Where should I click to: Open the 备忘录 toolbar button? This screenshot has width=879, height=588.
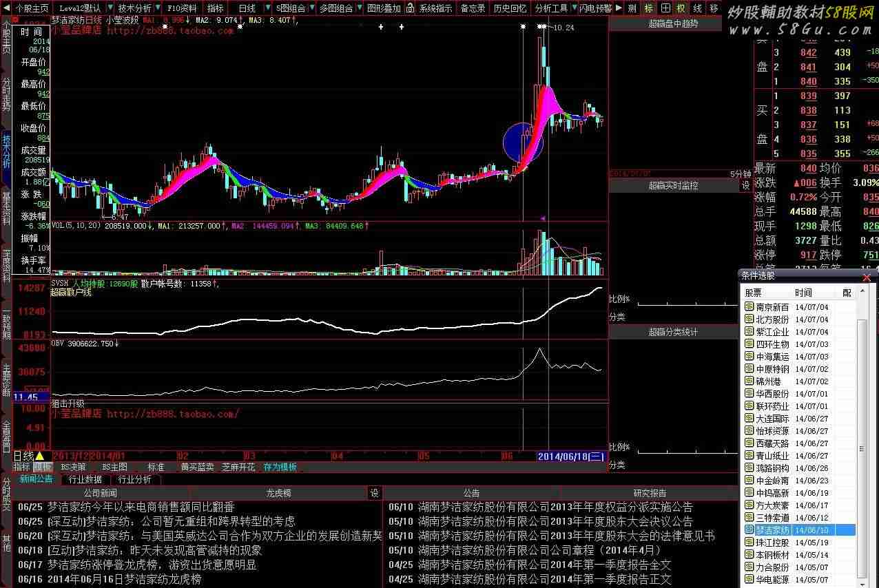point(473,8)
